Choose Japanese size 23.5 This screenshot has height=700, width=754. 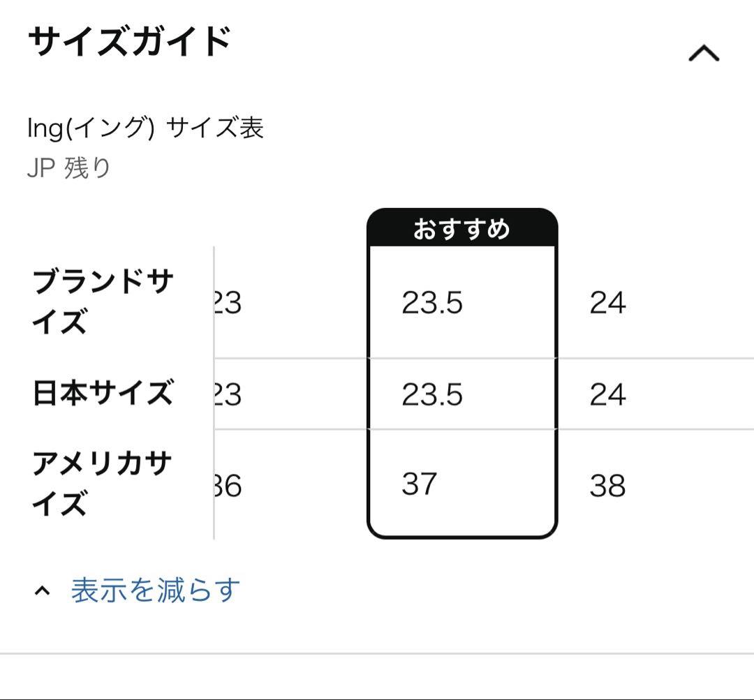[x=433, y=394]
